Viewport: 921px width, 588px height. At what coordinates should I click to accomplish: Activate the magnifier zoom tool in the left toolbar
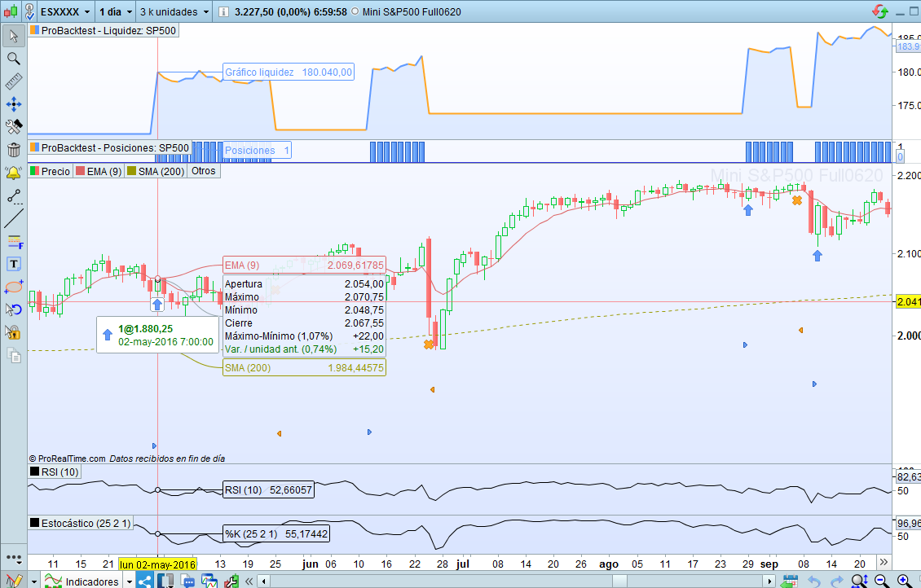click(14, 59)
